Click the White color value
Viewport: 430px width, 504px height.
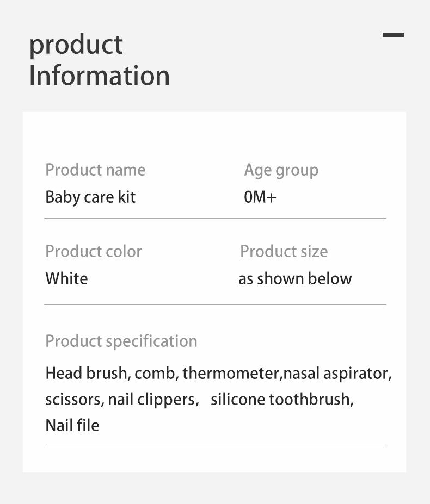click(66, 278)
